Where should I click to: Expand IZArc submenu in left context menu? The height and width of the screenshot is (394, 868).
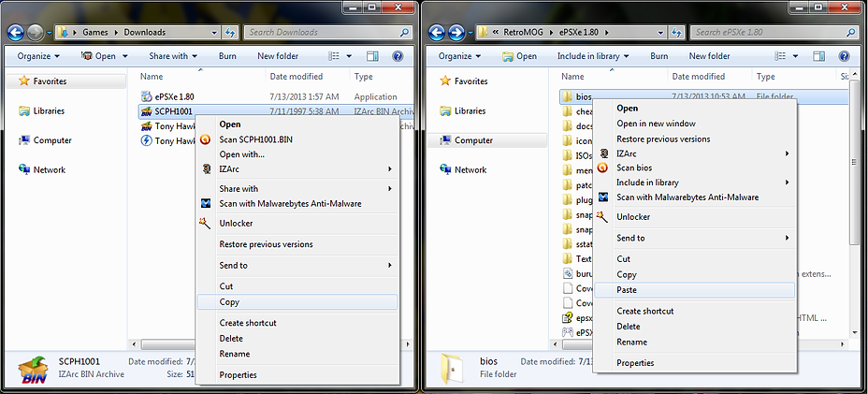tap(297, 169)
